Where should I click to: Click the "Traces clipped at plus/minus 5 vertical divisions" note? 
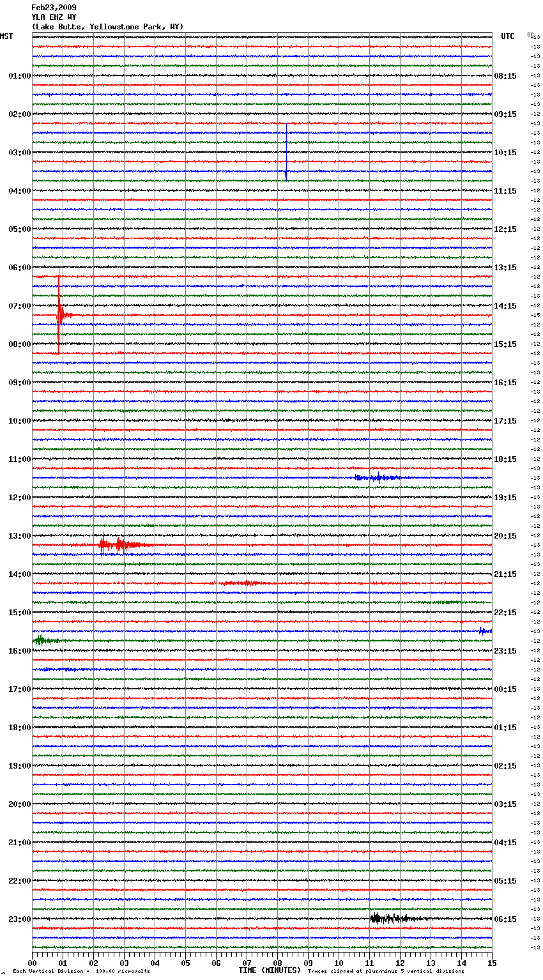click(386, 971)
